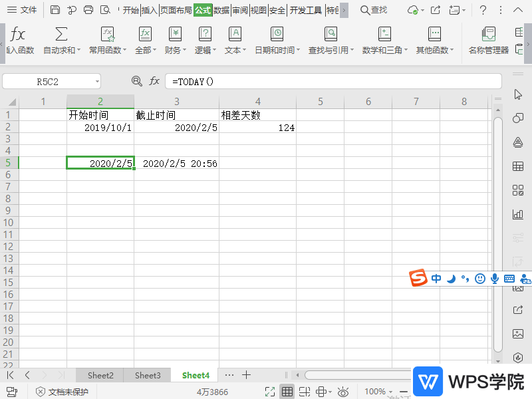This screenshot has height=399, width=532.
Task: Open the 文件 menu
Action: [22, 10]
